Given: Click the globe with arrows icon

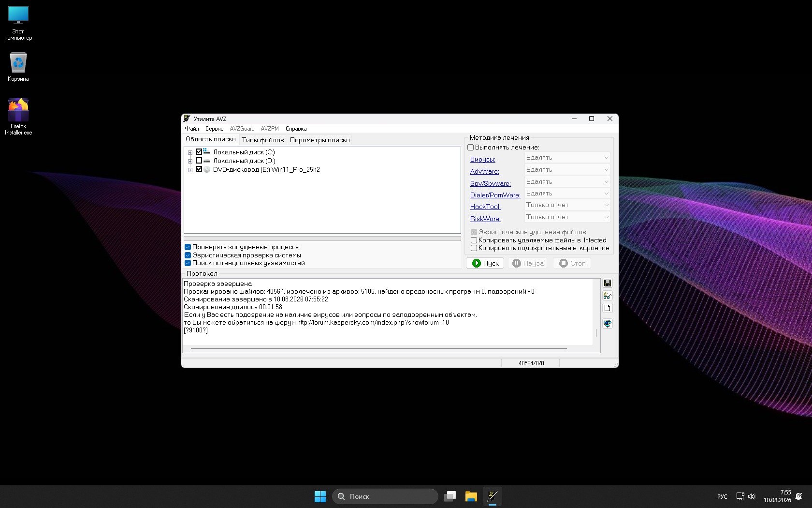Looking at the screenshot, I should pos(608,323).
